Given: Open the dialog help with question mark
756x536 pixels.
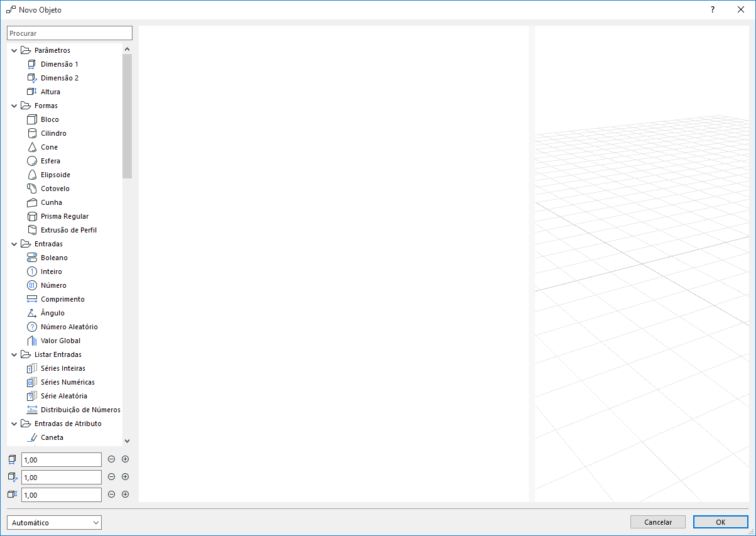Looking at the screenshot, I should click(x=713, y=9).
